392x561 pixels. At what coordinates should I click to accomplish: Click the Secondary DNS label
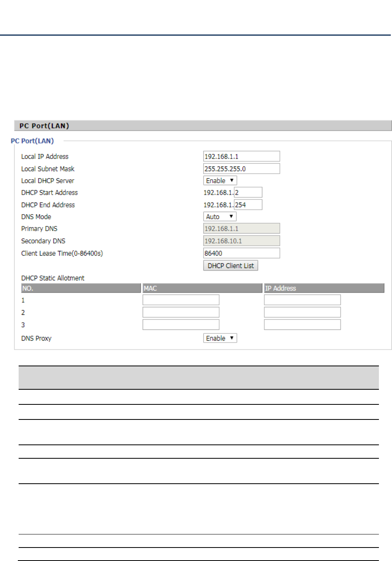point(43,241)
